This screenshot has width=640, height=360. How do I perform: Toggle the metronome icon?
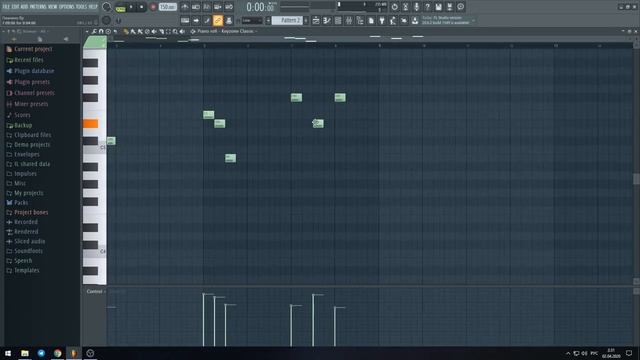185,7
